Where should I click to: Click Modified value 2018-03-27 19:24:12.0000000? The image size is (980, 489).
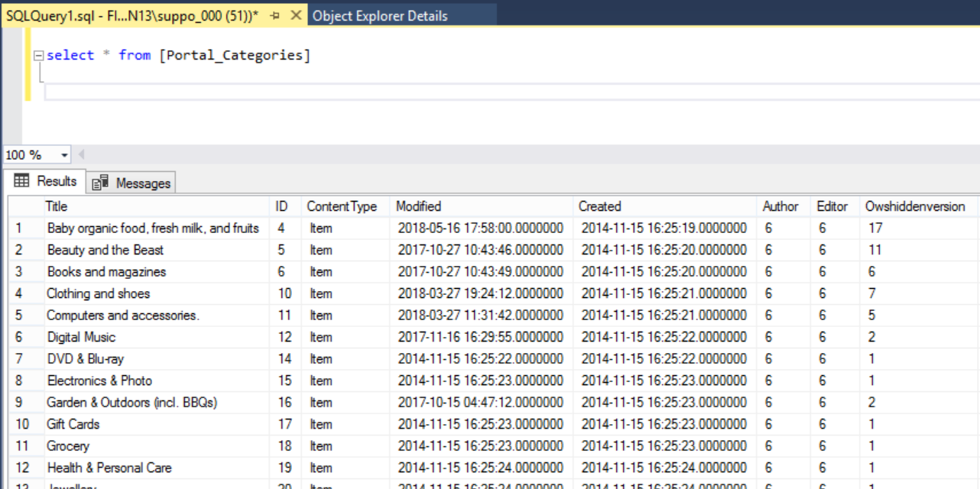[482, 293]
